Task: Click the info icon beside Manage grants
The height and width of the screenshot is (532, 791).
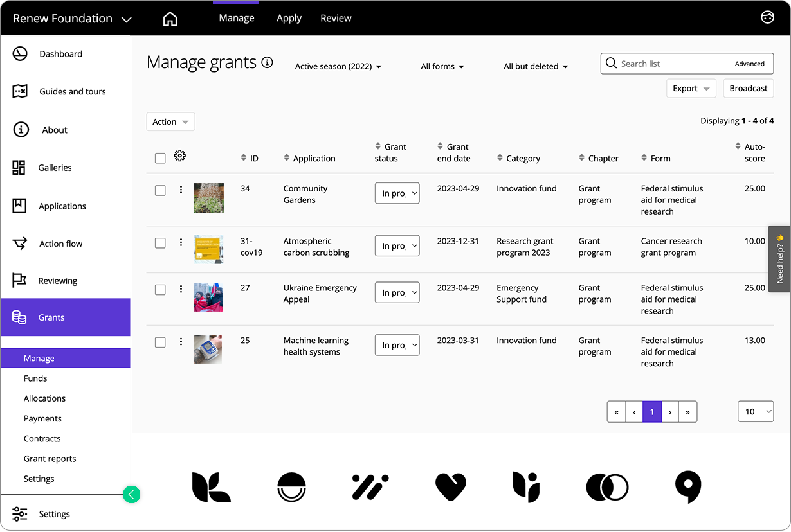Action: tap(267, 63)
